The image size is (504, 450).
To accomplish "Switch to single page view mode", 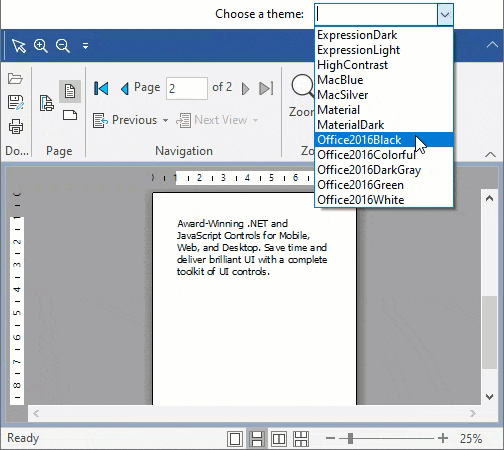I will coord(235,439).
